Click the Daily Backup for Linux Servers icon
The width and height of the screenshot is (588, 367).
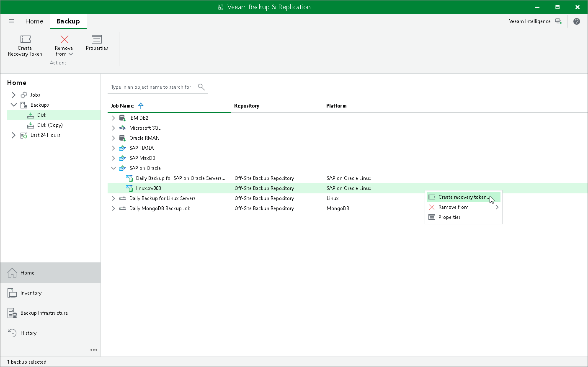coord(123,198)
